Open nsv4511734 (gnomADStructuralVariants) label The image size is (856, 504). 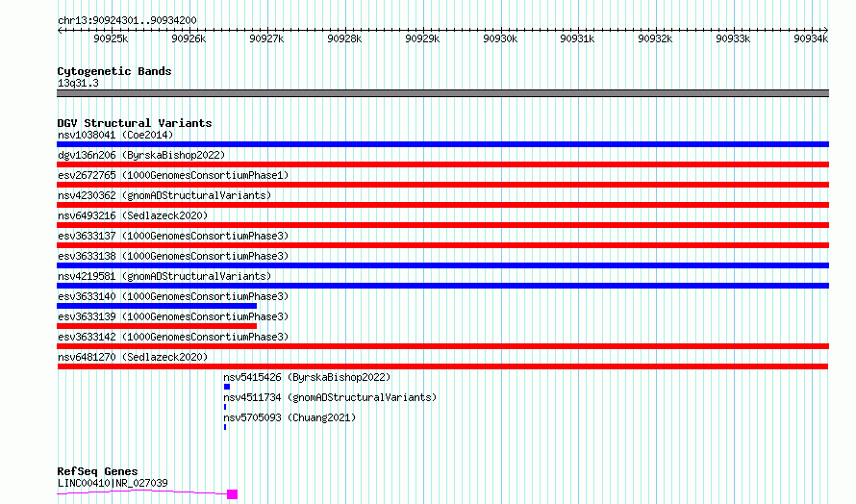(330, 397)
